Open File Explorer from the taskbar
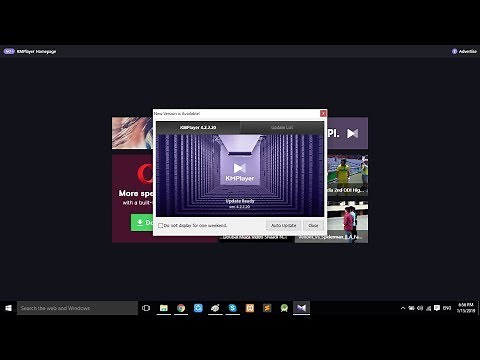Viewport: 480px width, 360px height. (x=164, y=308)
